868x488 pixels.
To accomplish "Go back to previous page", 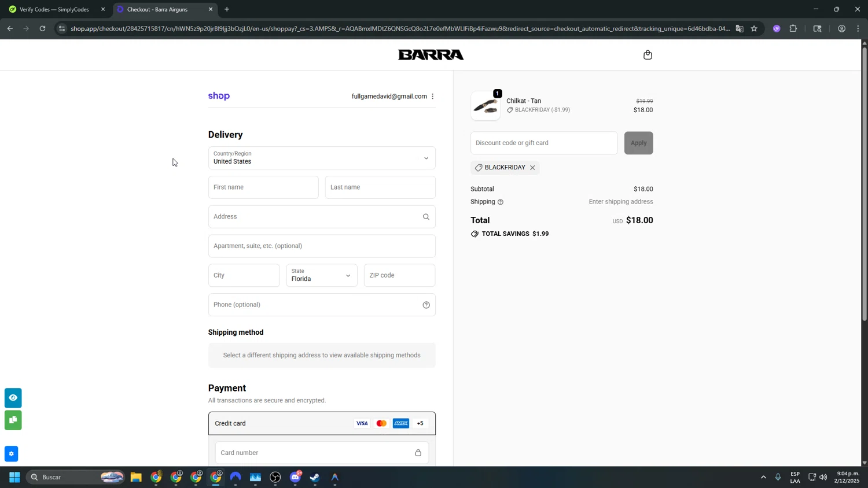I will coord(10,28).
